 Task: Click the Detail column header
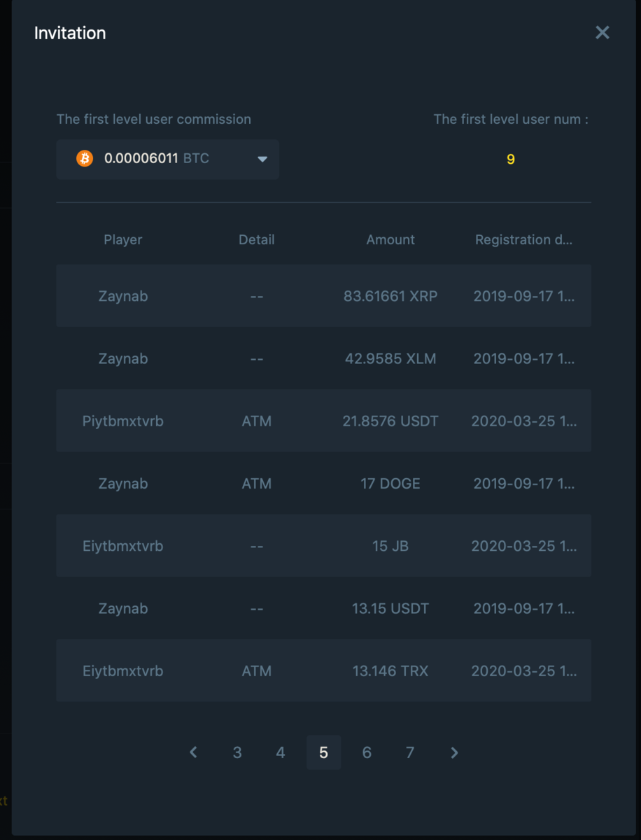pos(256,239)
